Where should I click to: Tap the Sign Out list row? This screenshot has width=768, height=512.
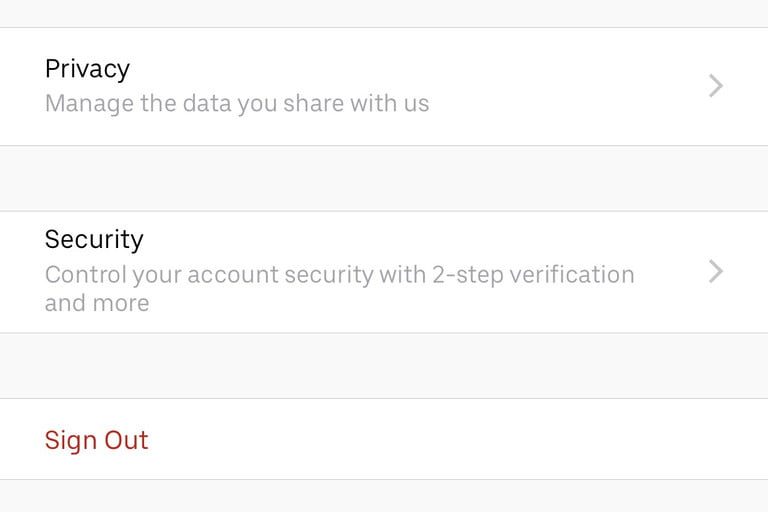[x=384, y=440]
